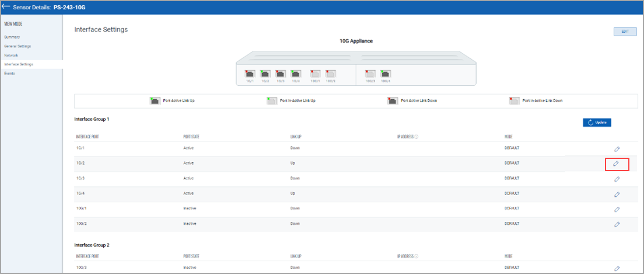Go to General Settings in the sidebar
This screenshot has width=644, height=274.
(x=17, y=46)
